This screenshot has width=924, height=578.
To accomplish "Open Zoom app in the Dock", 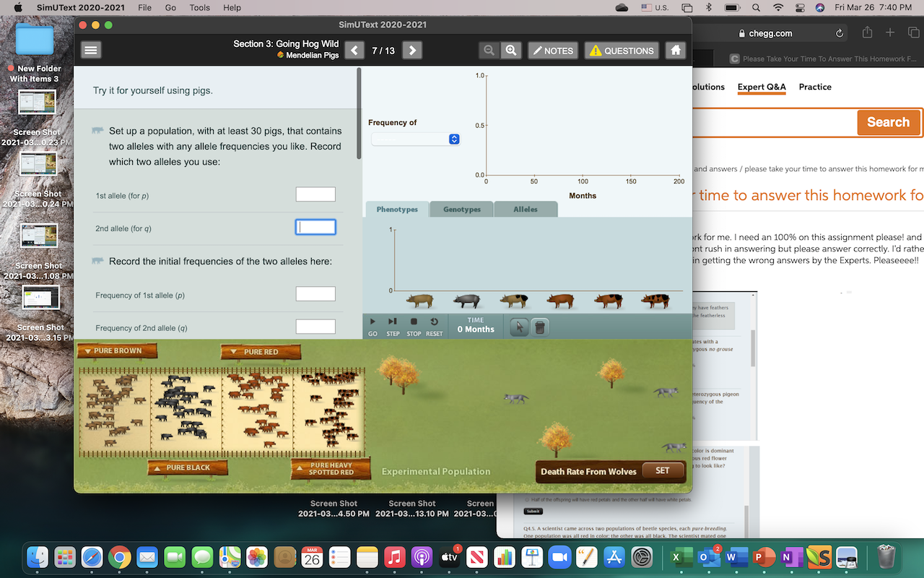I will [x=559, y=557].
